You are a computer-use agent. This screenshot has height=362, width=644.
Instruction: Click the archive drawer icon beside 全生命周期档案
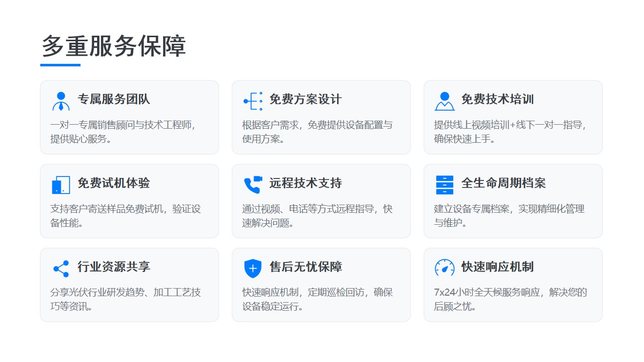pos(444,185)
